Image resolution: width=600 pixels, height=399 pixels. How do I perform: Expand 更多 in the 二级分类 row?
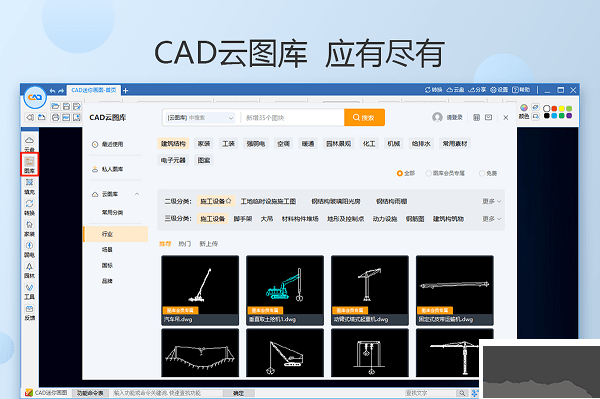(491, 201)
